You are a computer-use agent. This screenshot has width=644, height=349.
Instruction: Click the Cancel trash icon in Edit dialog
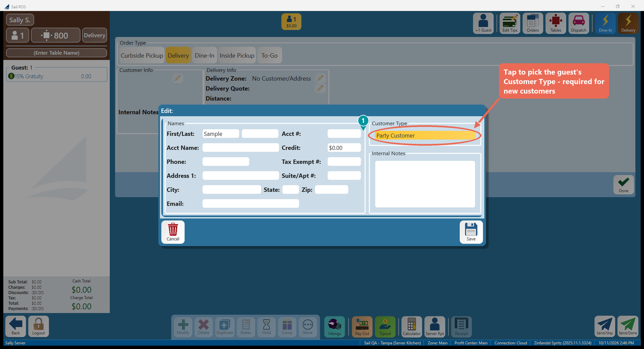point(173,232)
